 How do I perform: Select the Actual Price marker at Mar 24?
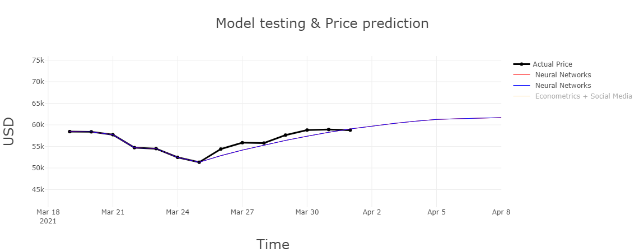pos(178,157)
